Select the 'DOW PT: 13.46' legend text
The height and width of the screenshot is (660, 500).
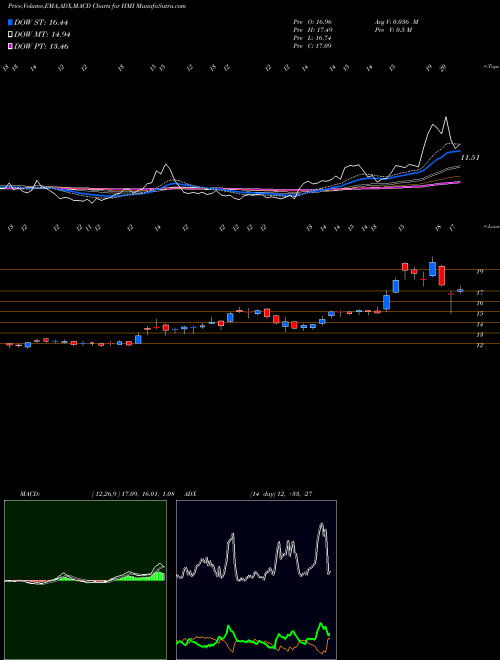tap(41, 46)
